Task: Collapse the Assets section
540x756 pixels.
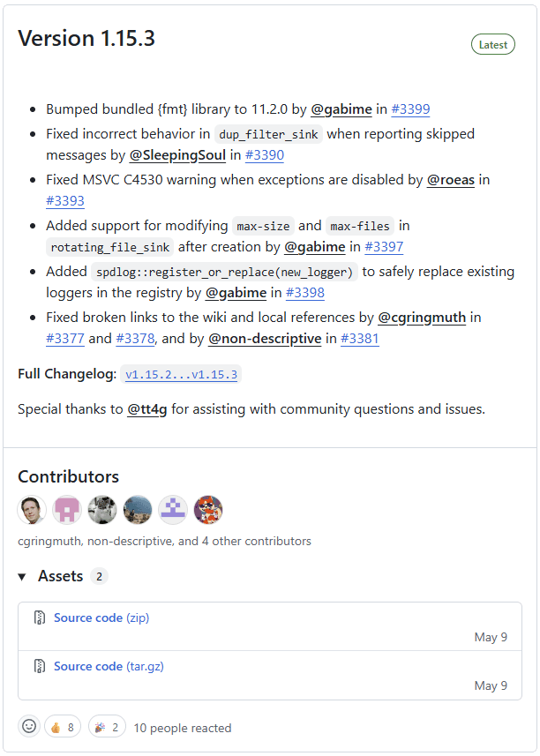Action: click(x=22, y=576)
